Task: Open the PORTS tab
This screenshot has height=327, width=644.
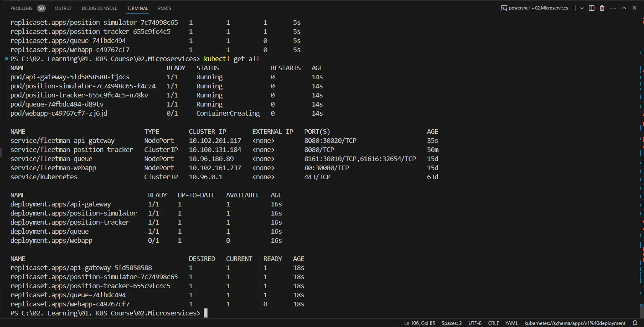Action: 165,8
